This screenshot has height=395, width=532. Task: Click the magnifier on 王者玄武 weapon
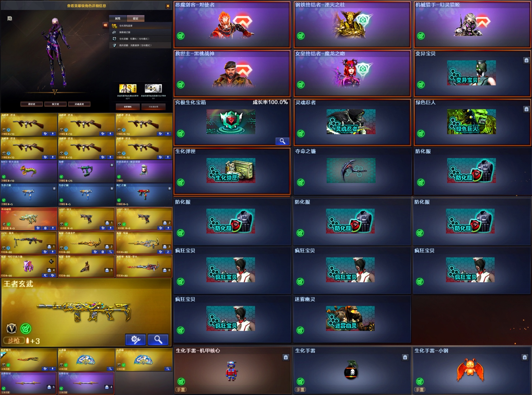tap(158, 339)
